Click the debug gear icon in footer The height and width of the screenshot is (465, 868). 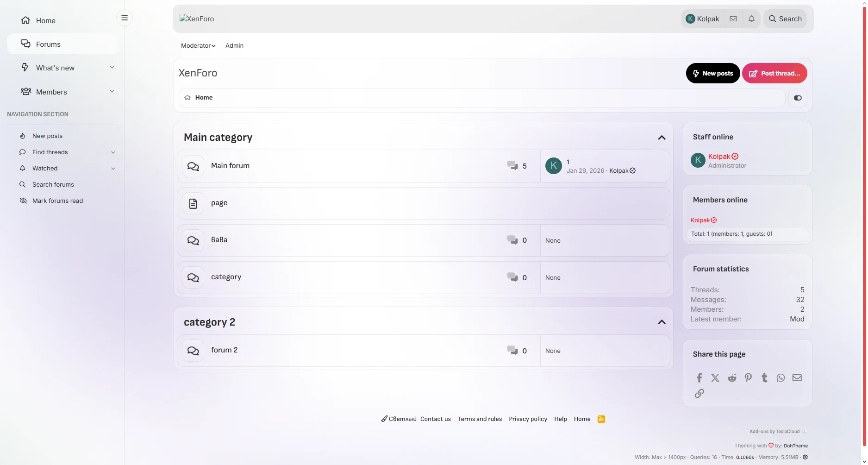pyautogui.click(x=806, y=457)
